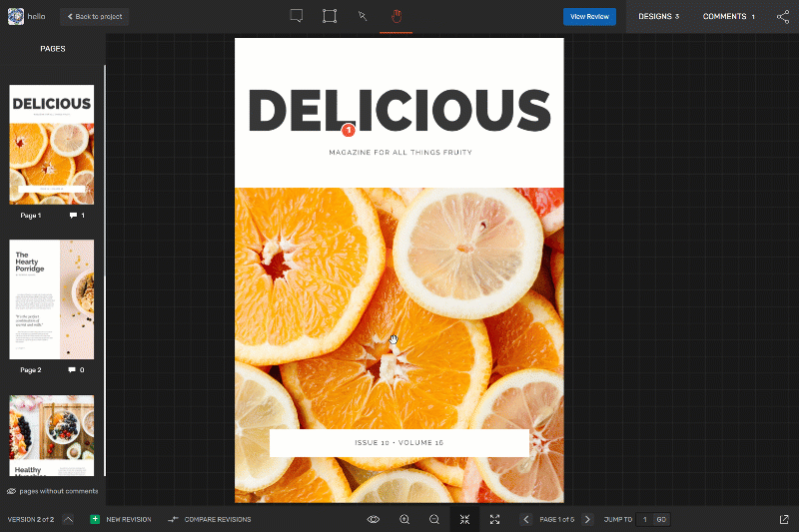
Task: Open the external link icon at bottom right
Action: coord(783,519)
